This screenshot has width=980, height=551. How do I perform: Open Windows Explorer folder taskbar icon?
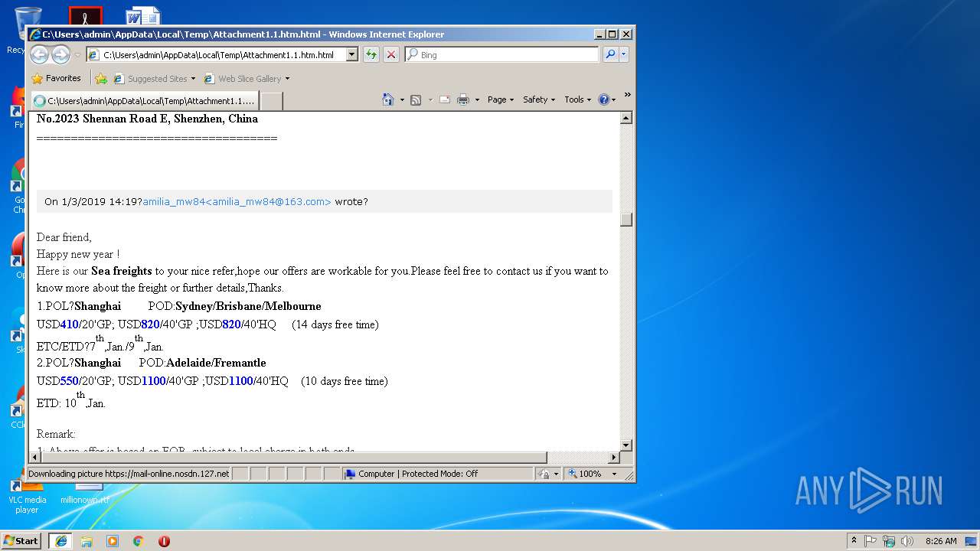point(87,541)
